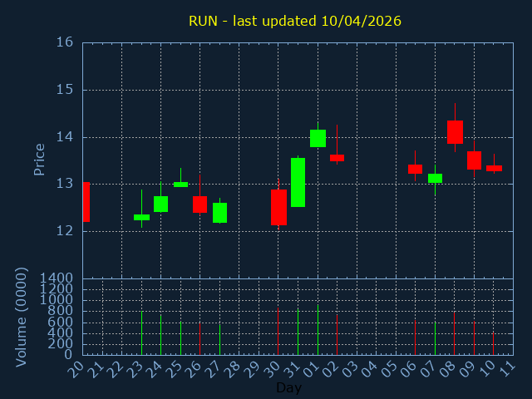
Task: Click the large red candlestick for day 30
Action: tap(278, 207)
